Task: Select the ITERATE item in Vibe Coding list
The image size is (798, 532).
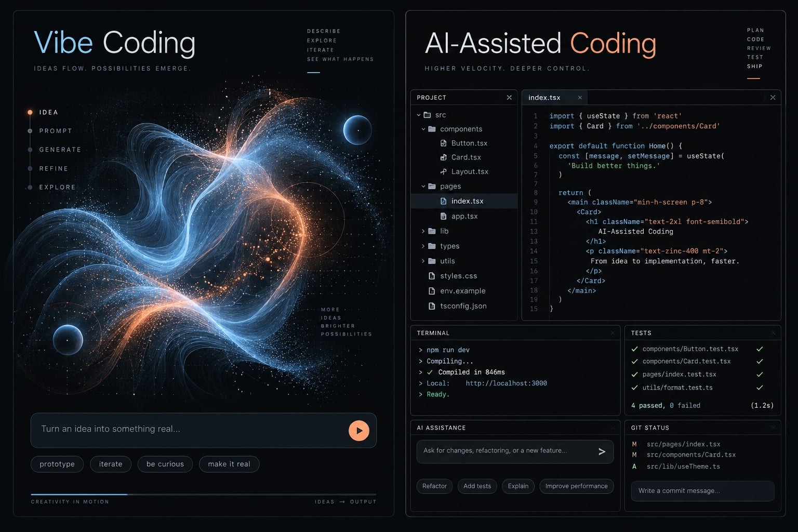Action: coord(321,50)
